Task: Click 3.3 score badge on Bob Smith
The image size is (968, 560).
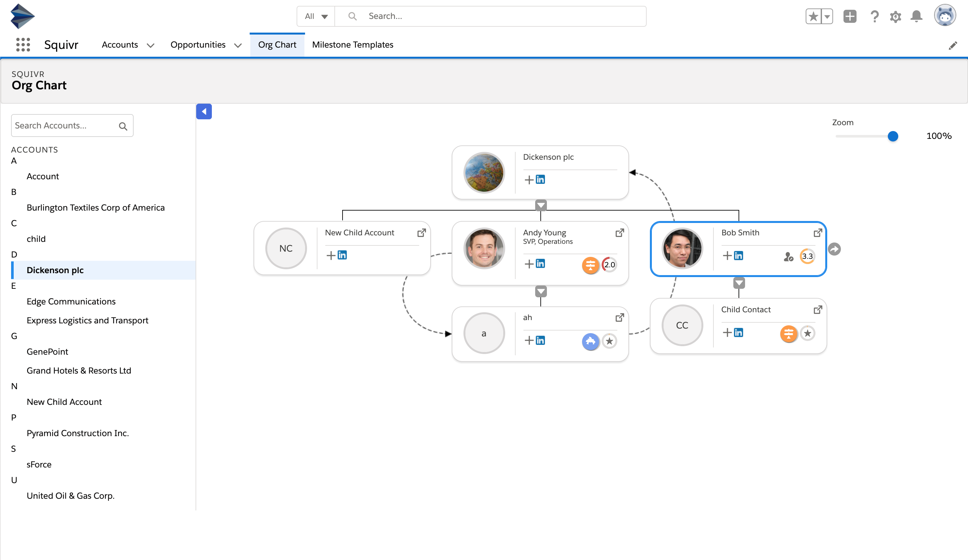Action: (x=807, y=256)
